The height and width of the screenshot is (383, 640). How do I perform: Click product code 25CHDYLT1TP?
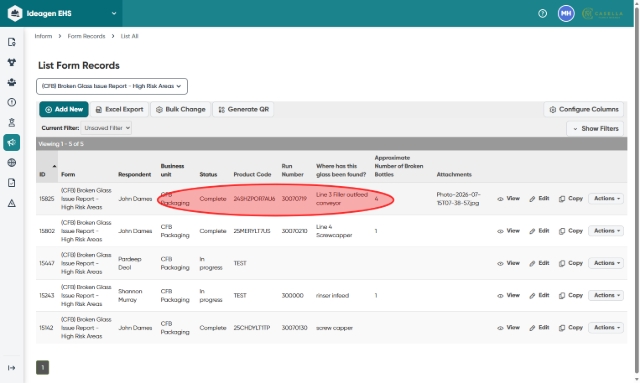[x=252, y=328]
